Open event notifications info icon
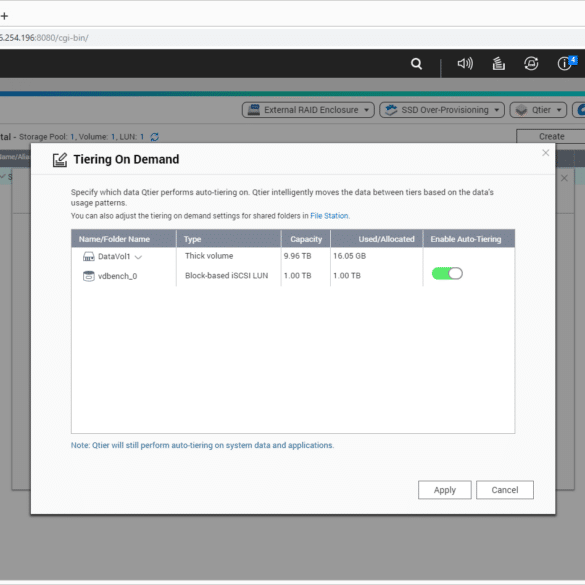Image resolution: width=585 pixels, height=585 pixels. click(564, 63)
